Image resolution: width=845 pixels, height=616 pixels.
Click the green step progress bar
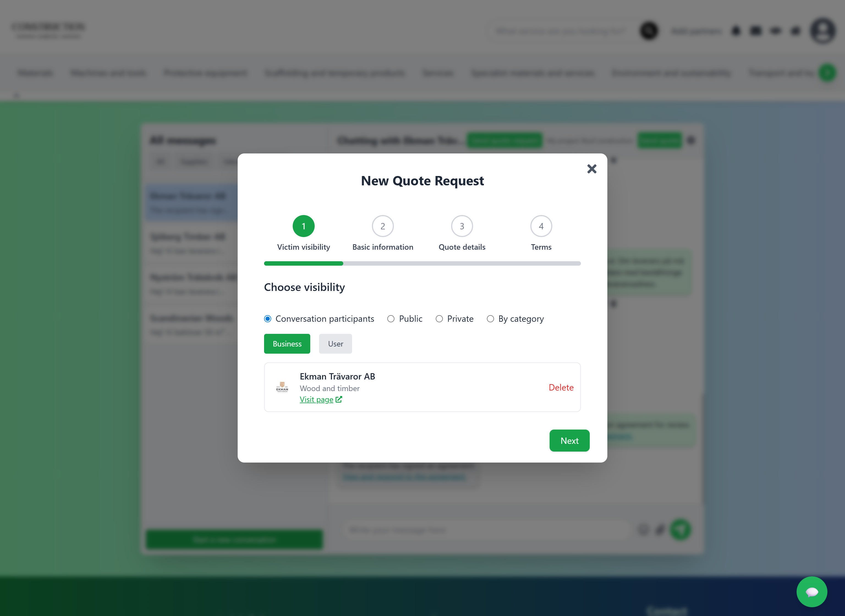click(x=303, y=264)
